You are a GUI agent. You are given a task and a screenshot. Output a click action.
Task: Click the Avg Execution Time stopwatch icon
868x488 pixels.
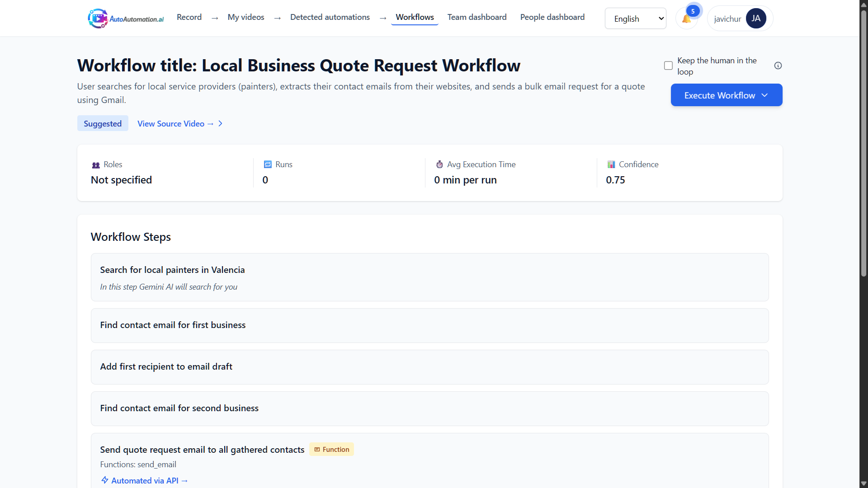pos(439,164)
